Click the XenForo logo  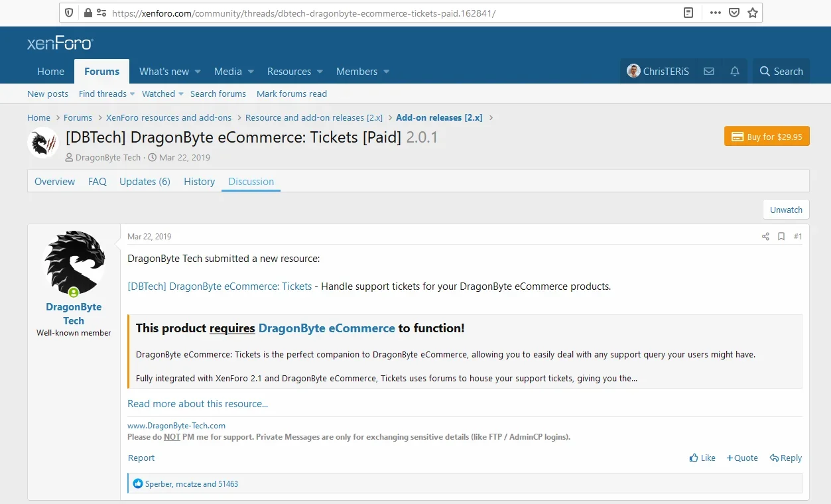60,44
